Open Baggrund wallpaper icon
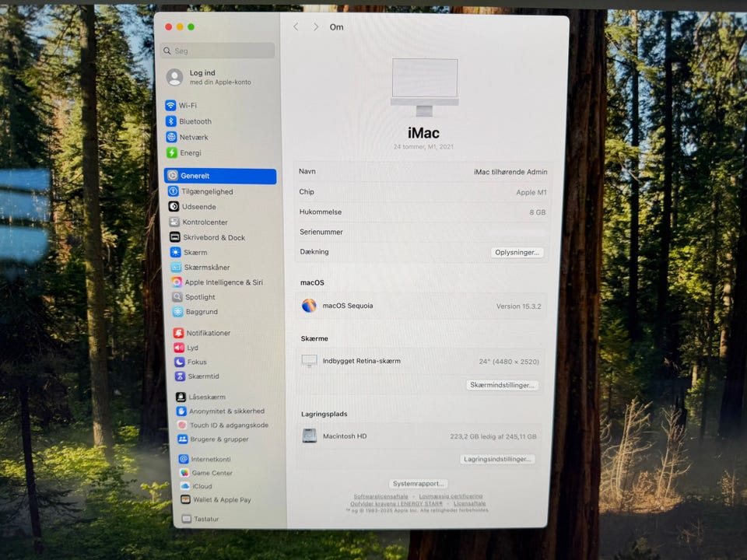 pyautogui.click(x=177, y=312)
